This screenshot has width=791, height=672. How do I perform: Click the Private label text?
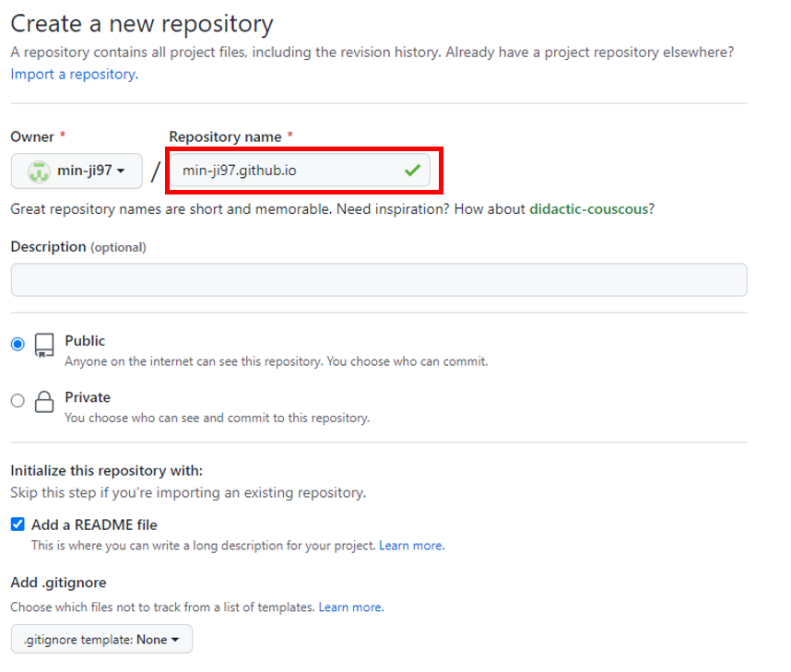[88, 397]
